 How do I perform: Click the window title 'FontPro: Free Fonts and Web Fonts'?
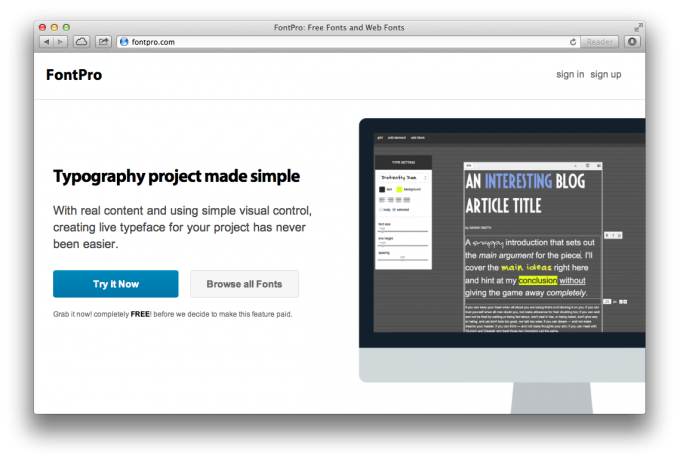339,27
